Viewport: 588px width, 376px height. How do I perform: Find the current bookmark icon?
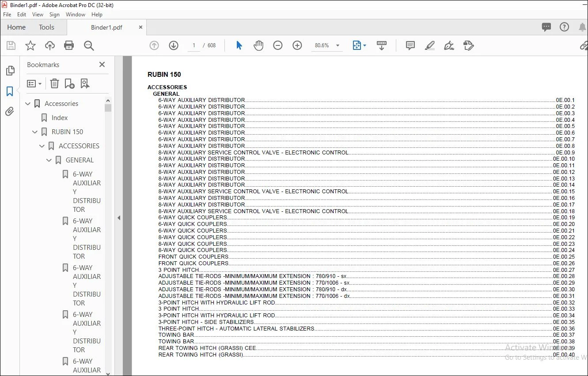pos(85,83)
